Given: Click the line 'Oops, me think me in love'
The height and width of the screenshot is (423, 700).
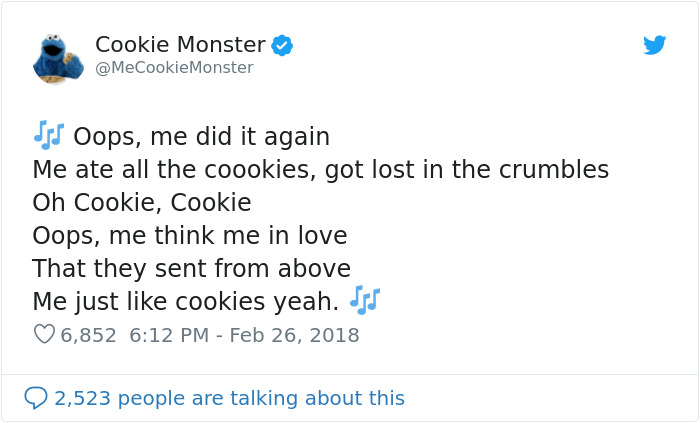Looking at the screenshot, I should pyautogui.click(x=189, y=235).
